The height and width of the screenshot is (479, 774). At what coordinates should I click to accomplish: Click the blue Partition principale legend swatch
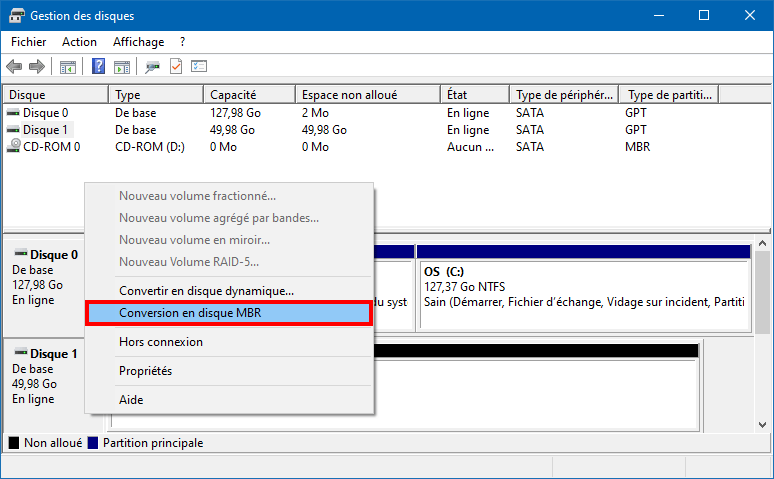pyautogui.click(x=93, y=443)
